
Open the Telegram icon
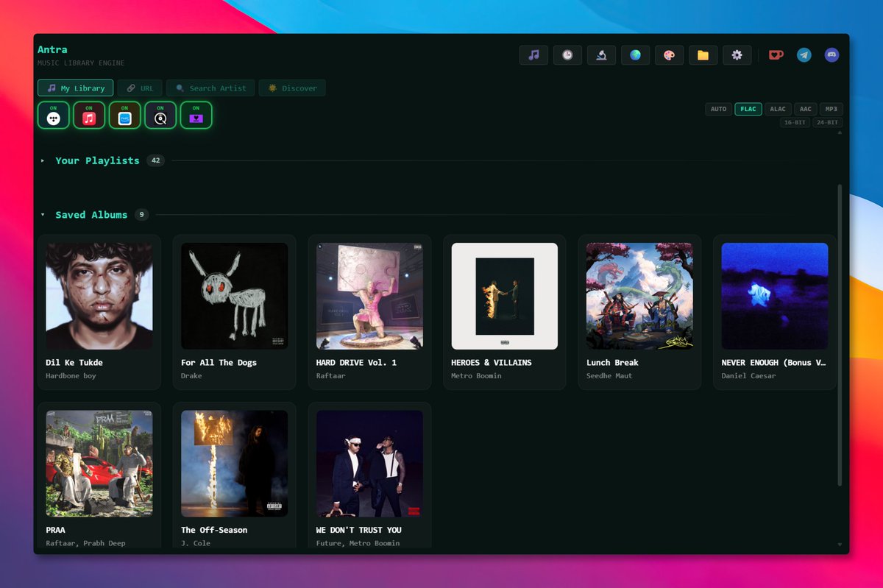(804, 55)
